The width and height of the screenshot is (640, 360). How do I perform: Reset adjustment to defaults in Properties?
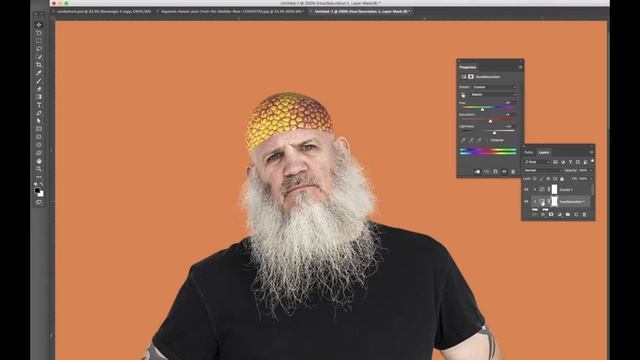coord(495,172)
